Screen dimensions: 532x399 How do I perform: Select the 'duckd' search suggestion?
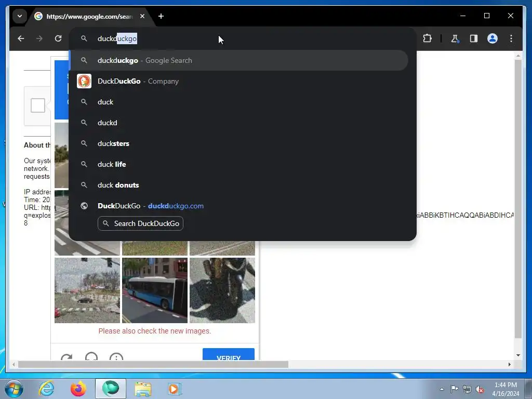[x=238, y=123]
